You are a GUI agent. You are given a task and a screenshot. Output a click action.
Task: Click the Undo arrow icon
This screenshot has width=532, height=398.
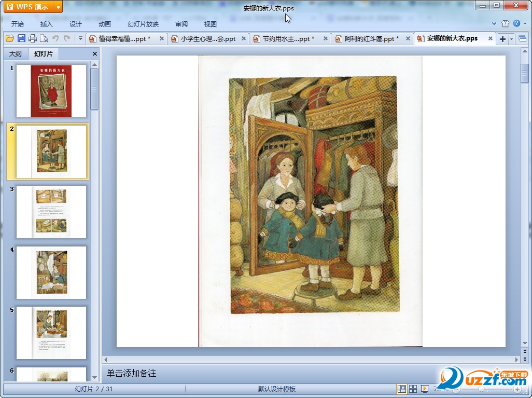pos(55,38)
